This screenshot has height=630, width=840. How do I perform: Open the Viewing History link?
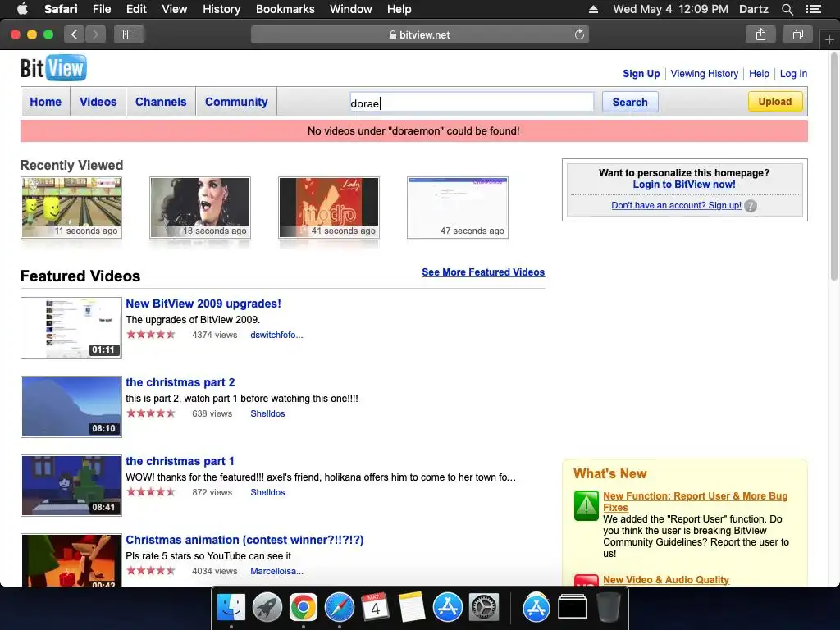click(x=705, y=74)
